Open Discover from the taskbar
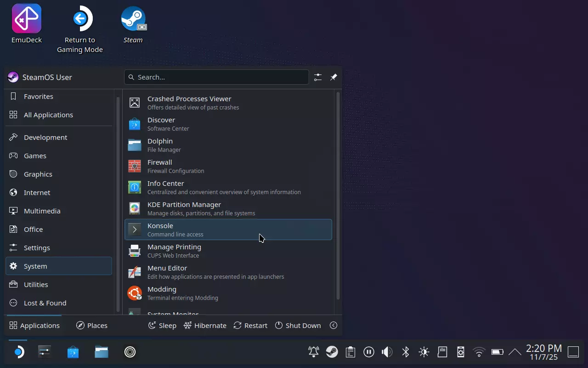 pos(73,352)
